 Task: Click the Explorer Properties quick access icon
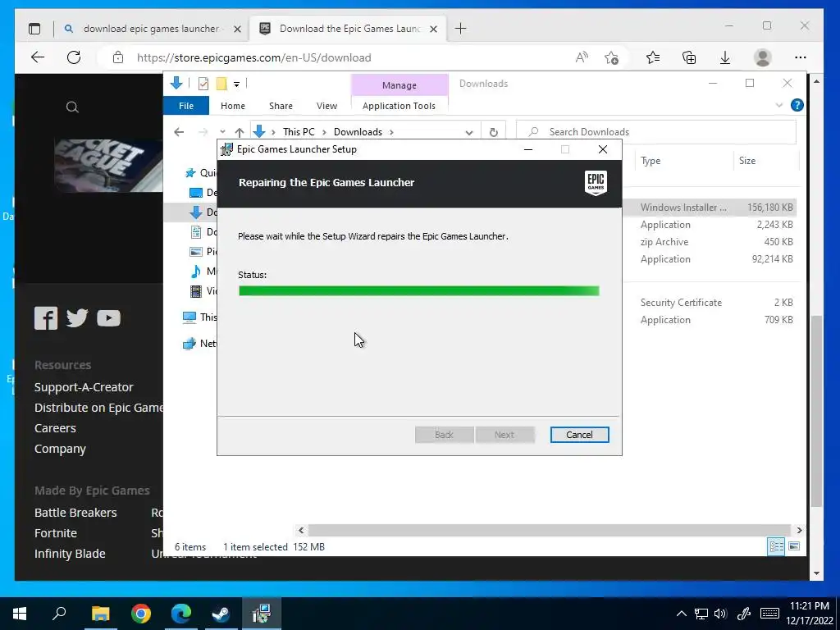pyautogui.click(x=203, y=84)
